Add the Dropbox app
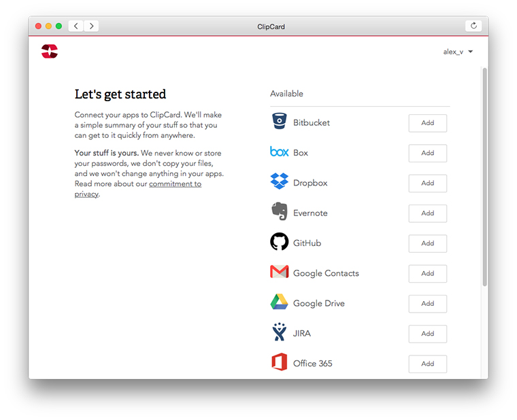This screenshot has height=420, width=517. pos(428,183)
